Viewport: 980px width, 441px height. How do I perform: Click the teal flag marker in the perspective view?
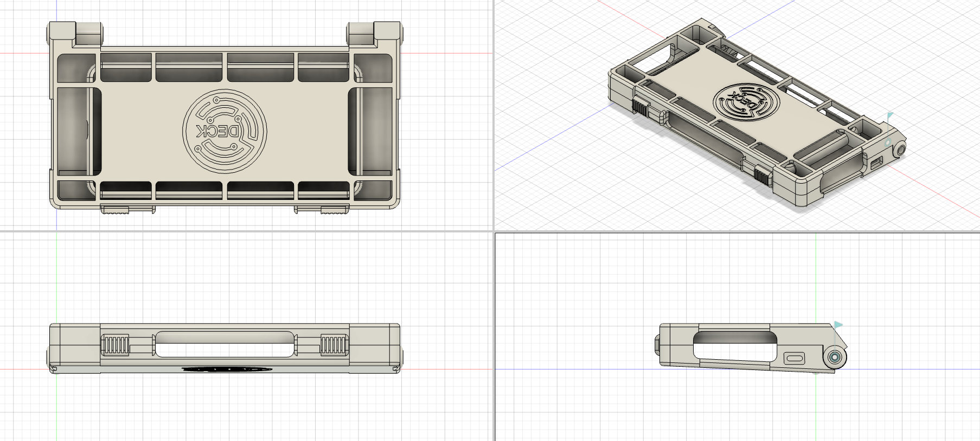890,116
